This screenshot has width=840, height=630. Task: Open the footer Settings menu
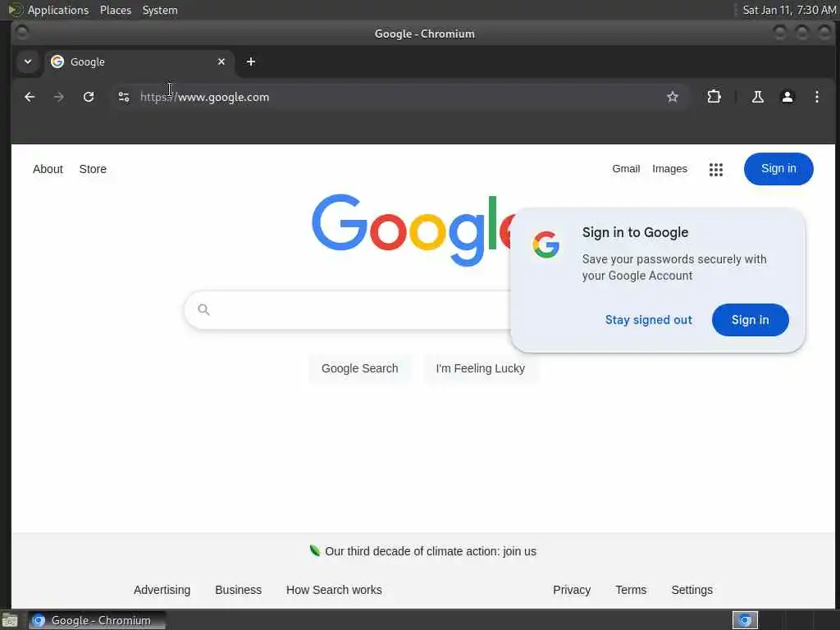692,590
